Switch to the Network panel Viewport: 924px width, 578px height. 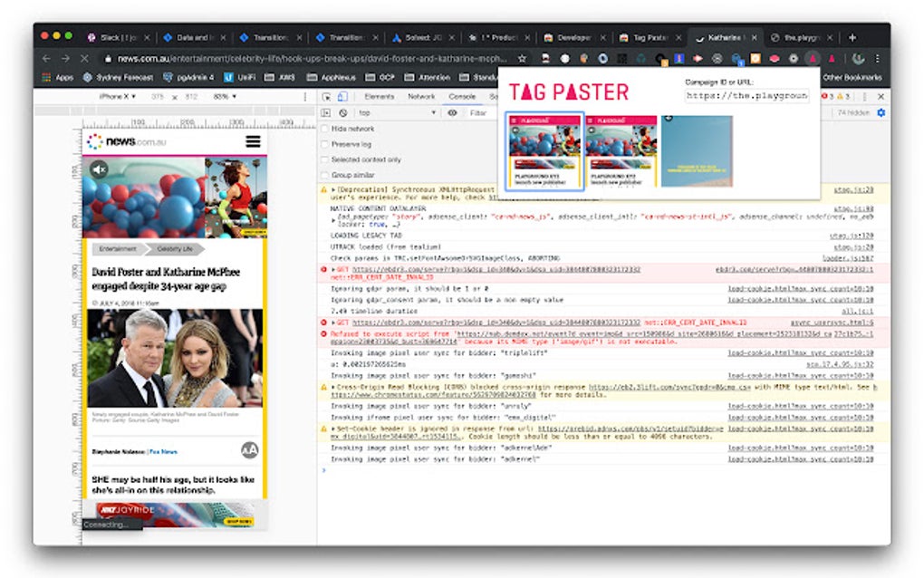(x=422, y=96)
